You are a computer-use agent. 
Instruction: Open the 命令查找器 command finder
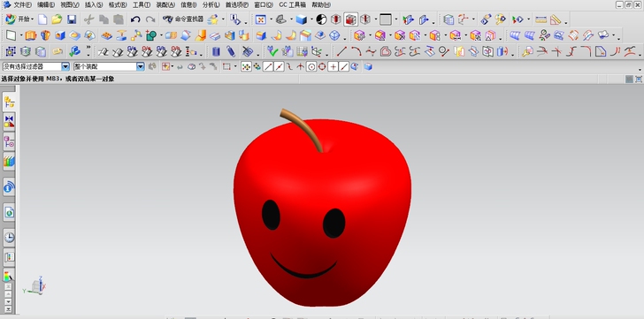pos(183,19)
